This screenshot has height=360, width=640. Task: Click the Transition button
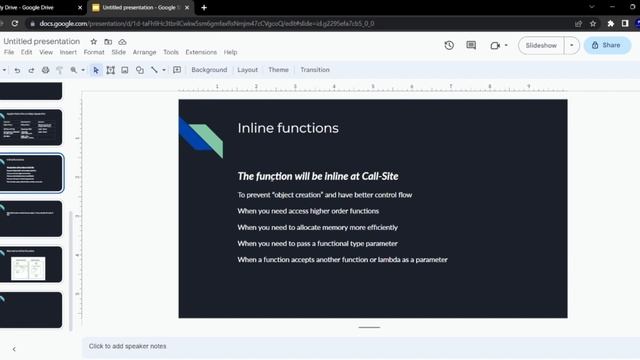[x=315, y=70]
